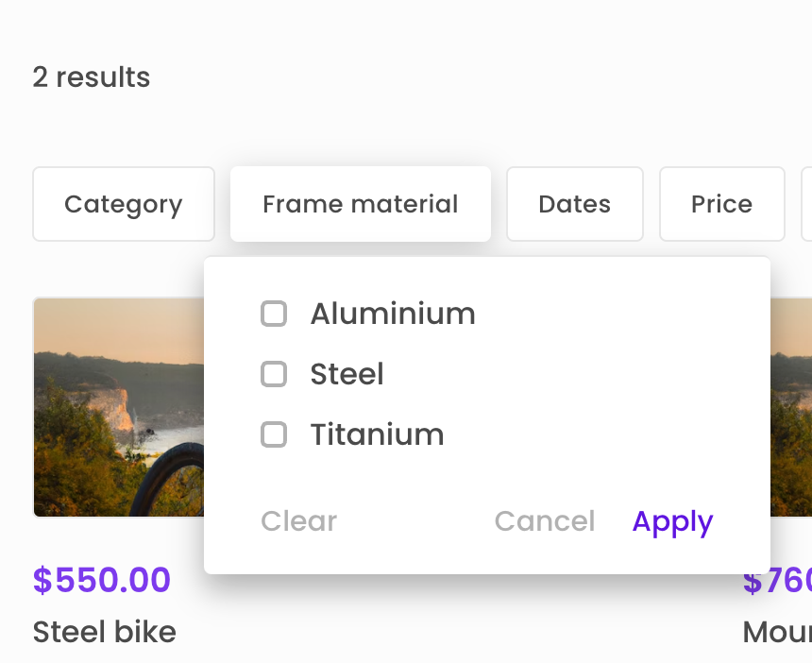The height and width of the screenshot is (663, 812).
Task: Collapse the Frame material filter panel
Action: [360, 204]
